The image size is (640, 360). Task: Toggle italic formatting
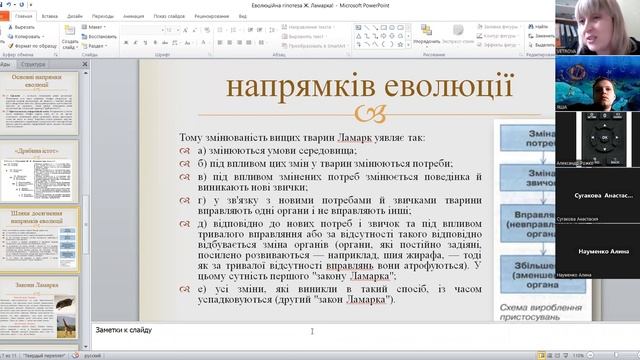coord(136,43)
